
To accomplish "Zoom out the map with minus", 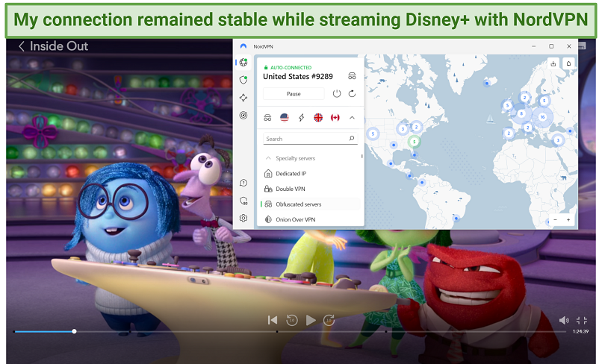I will click(555, 220).
